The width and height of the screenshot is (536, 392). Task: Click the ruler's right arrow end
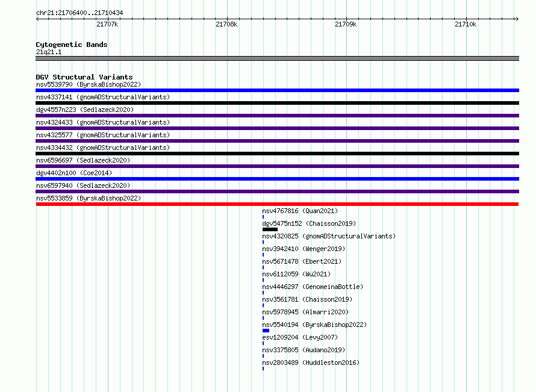(517, 19)
